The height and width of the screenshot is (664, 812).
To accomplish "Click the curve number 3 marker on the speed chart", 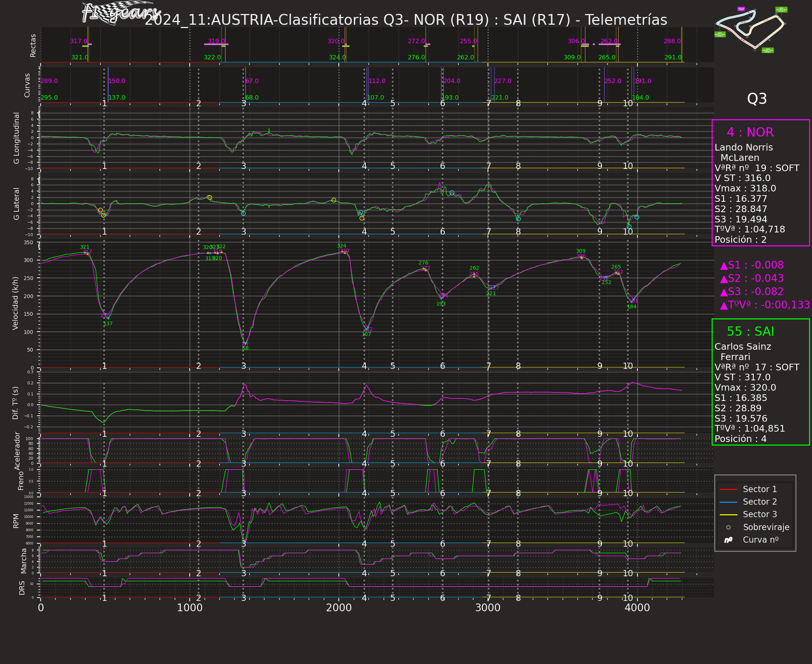I will (x=243, y=366).
